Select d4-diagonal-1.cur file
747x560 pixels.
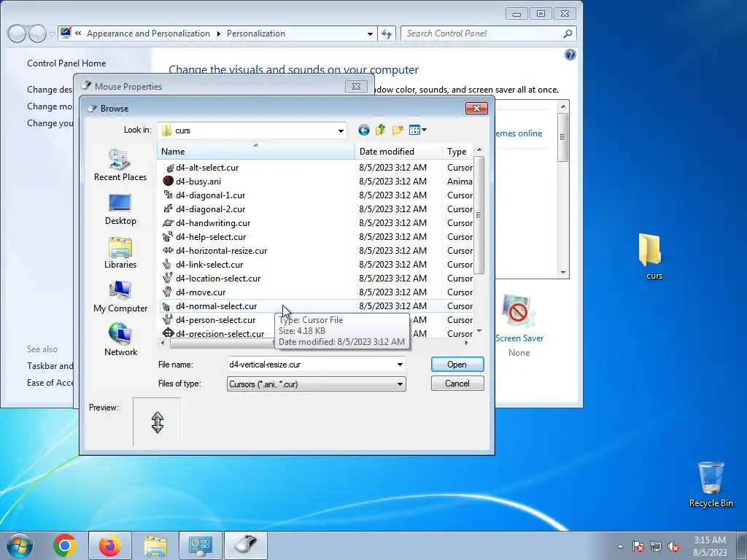pos(211,195)
